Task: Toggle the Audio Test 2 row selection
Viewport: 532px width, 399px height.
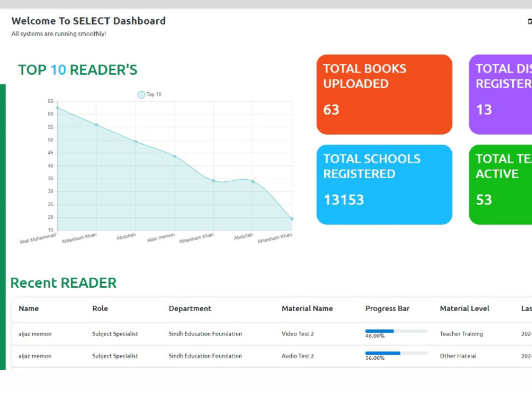Action: (297, 356)
